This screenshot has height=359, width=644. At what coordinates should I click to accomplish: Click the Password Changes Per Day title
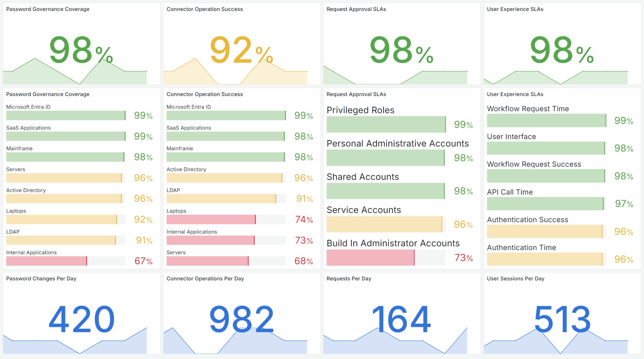click(x=41, y=278)
